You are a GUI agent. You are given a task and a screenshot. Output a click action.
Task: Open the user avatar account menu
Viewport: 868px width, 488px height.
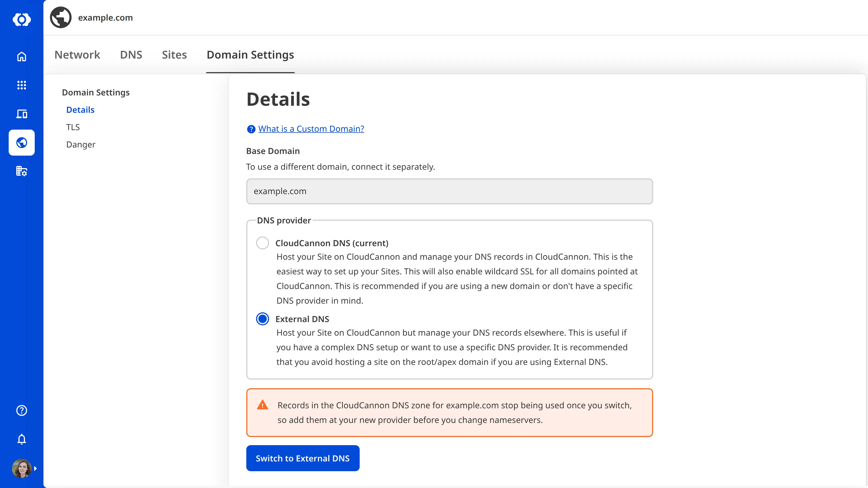pos(22,468)
